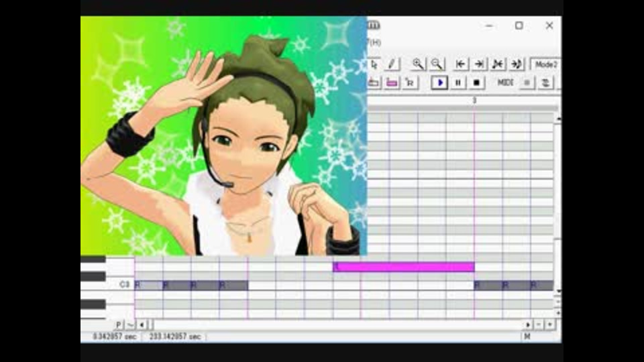Image resolution: width=644 pixels, height=362 pixels.
Task: Click the C3 piano key label
Action: tap(125, 284)
